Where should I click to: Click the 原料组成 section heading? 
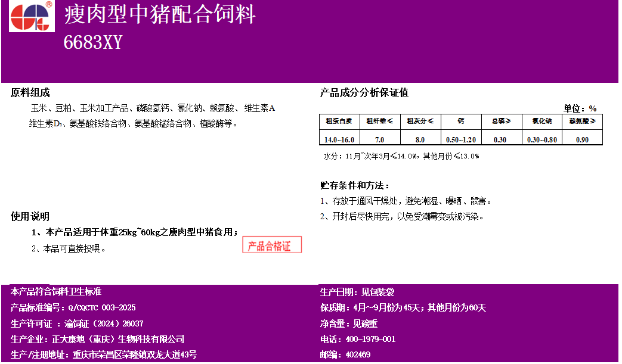coord(30,93)
